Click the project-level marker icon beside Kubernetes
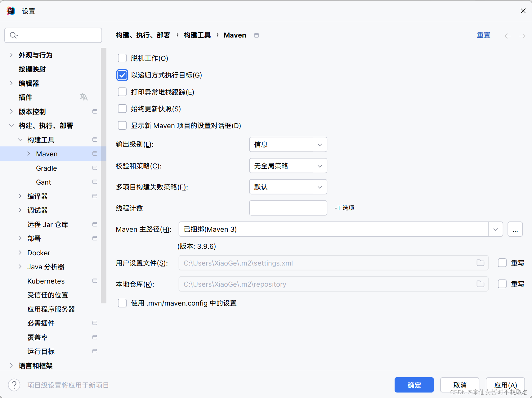 (95, 281)
